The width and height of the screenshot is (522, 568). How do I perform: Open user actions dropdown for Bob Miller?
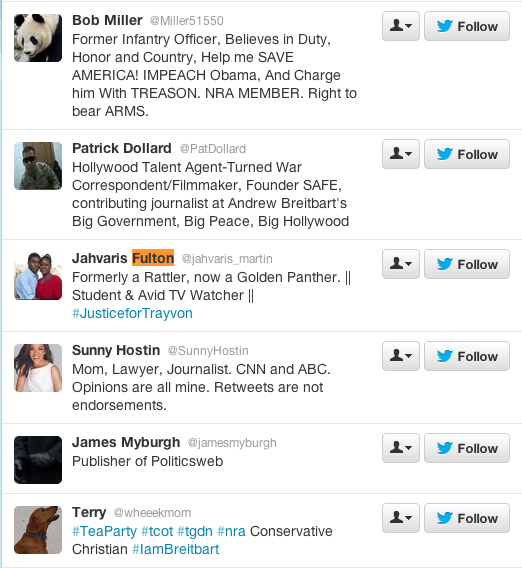401,26
